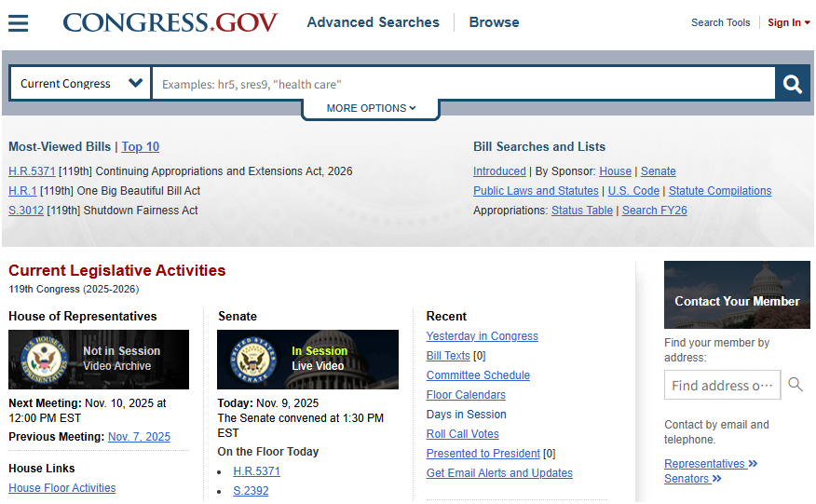
Task: Open Public Laws and Statutes
Action: (536, 191)
